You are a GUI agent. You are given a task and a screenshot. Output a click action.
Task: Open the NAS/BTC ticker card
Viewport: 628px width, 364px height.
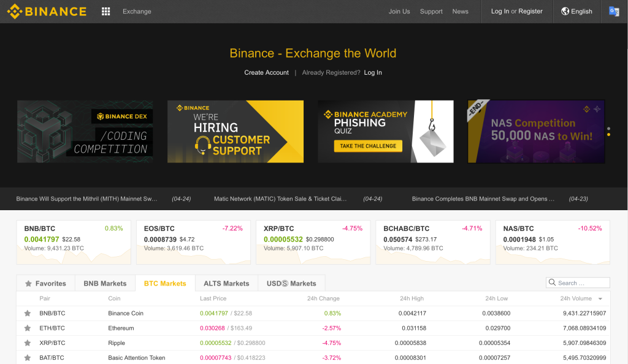(553, 242)
